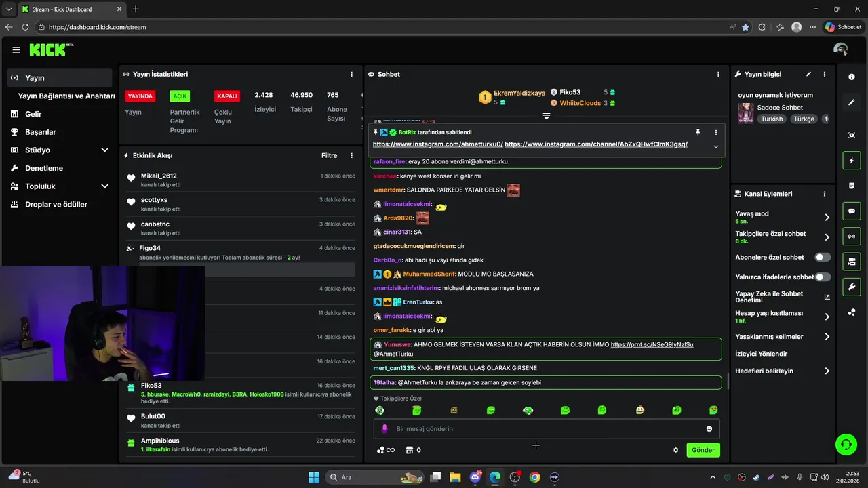Toggle the camera panel icon in right sidebar
The image size is (868, 488).
pos(852,262)
